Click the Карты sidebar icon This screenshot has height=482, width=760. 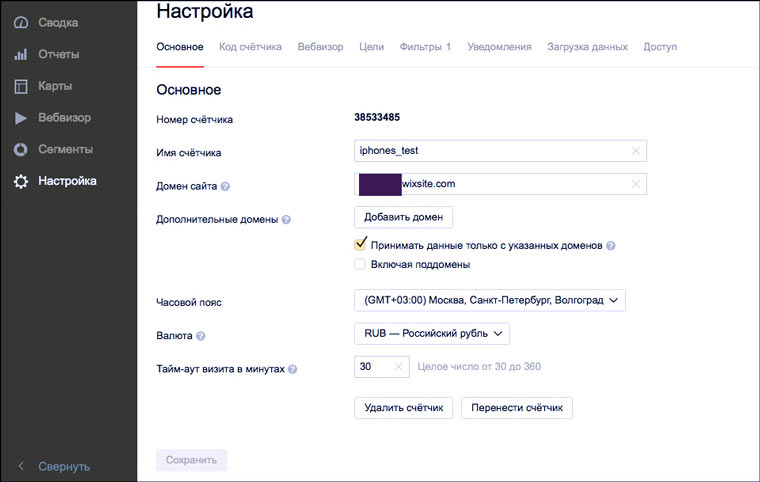[20, 86]
